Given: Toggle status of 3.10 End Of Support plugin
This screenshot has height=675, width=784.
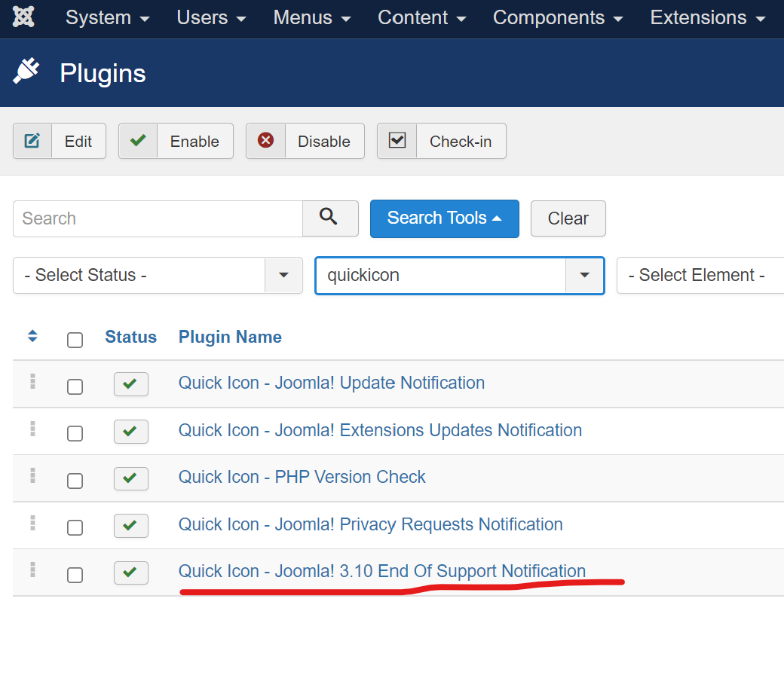Looking at the screenshot, I should 131,573.
